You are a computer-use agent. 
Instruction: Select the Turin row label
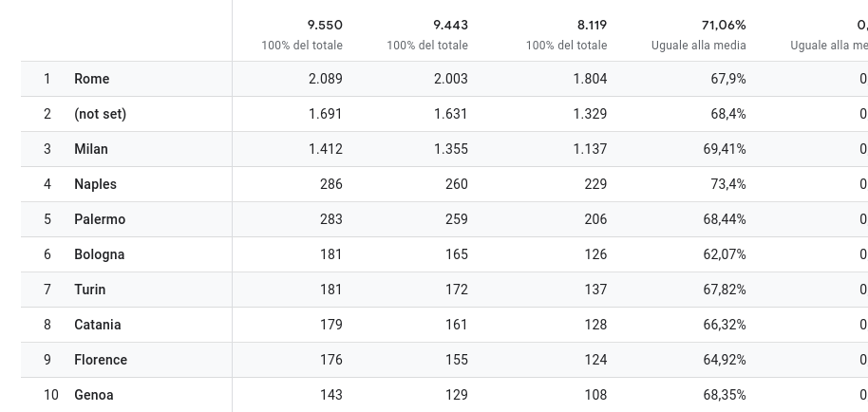pyautogui.click(x=89, y=290)
